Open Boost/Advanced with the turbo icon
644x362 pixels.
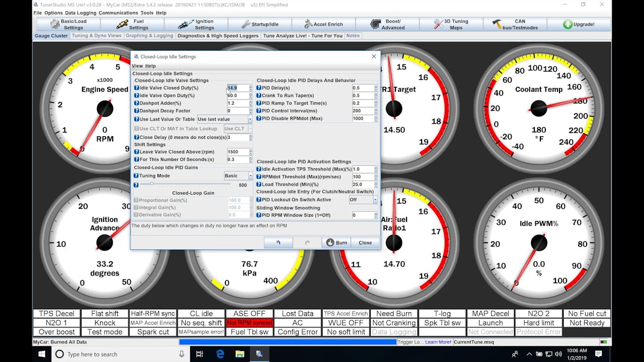pos(375,24)
